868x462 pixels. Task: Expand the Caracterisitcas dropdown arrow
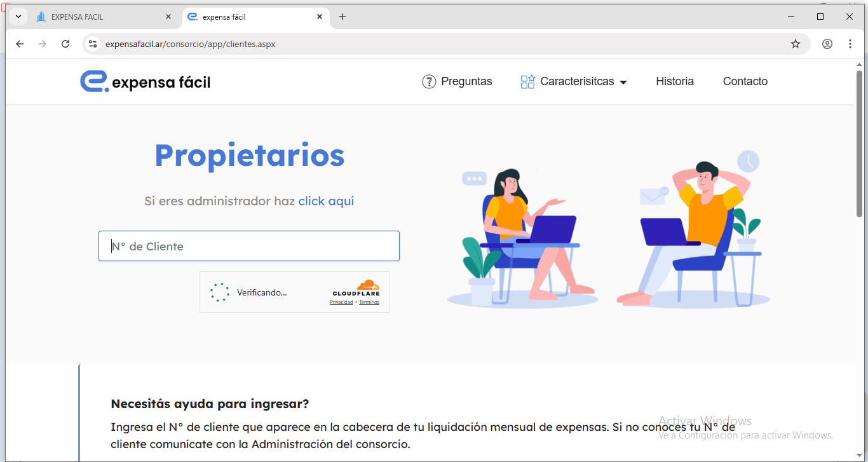623,83
